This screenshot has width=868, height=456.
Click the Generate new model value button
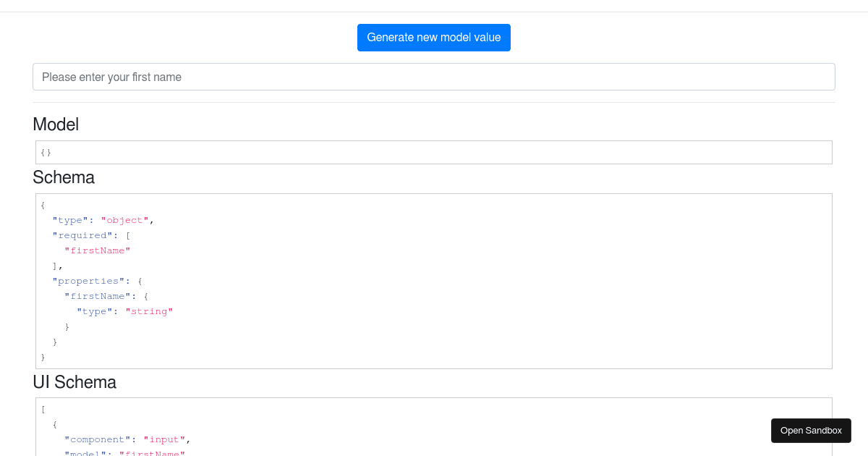(434, 38)
